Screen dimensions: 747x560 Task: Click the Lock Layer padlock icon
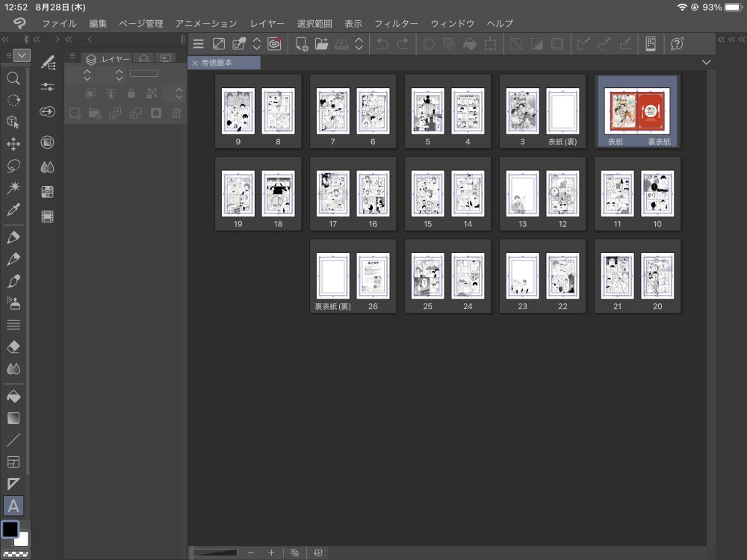click(131, 93)
